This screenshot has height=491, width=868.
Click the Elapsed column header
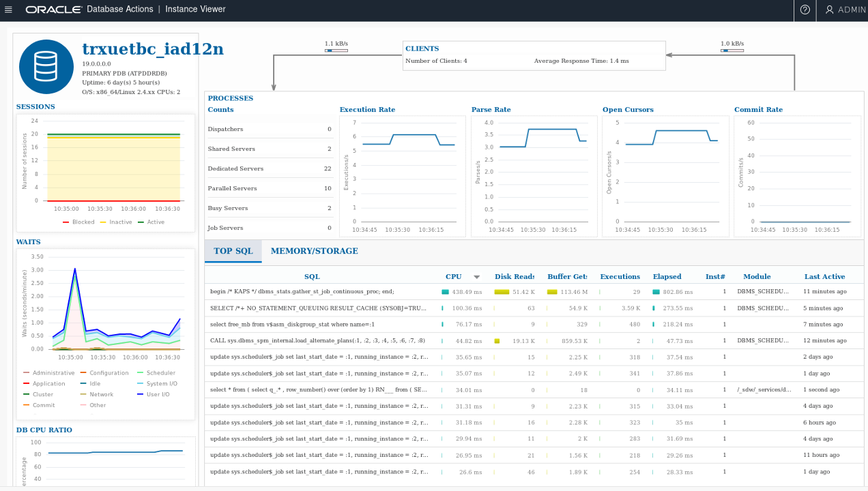point(667,276)
